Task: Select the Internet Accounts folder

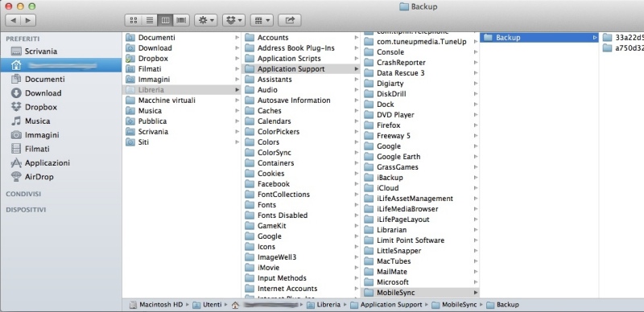Action: 301,289
